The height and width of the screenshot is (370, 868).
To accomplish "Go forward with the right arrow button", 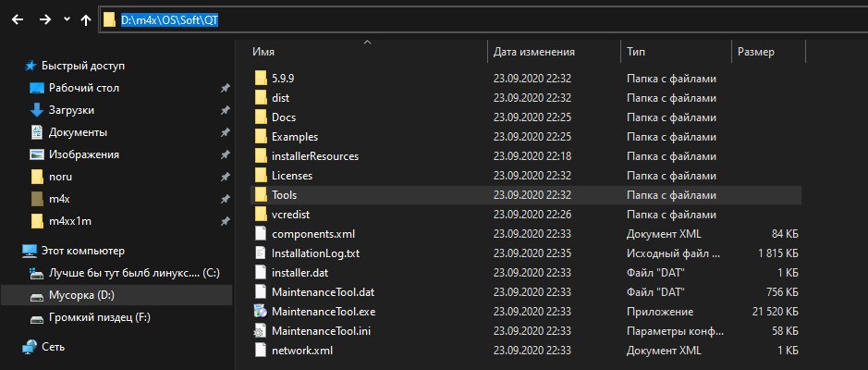I will (x=45, y=20).
